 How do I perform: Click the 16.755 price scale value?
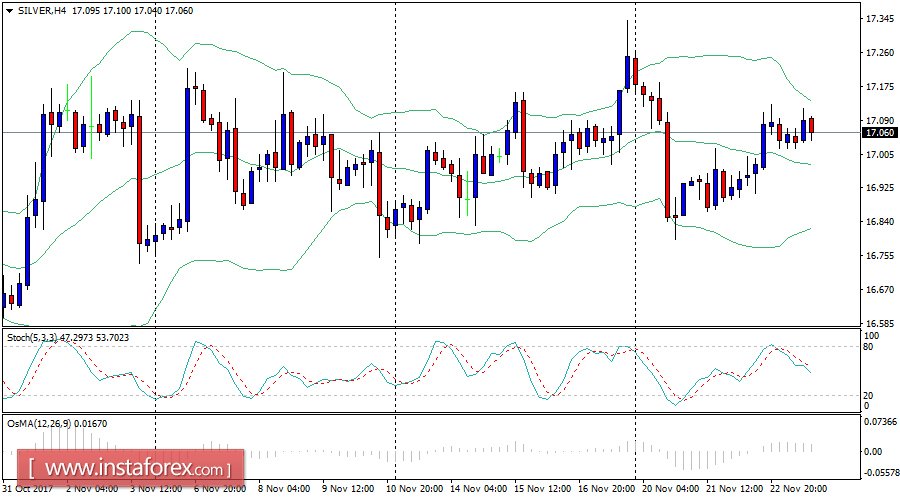click(x=879, y=255)
